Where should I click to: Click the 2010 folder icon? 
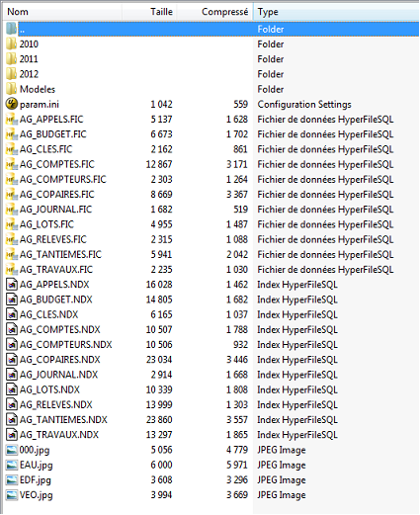(x=12, y=44)
